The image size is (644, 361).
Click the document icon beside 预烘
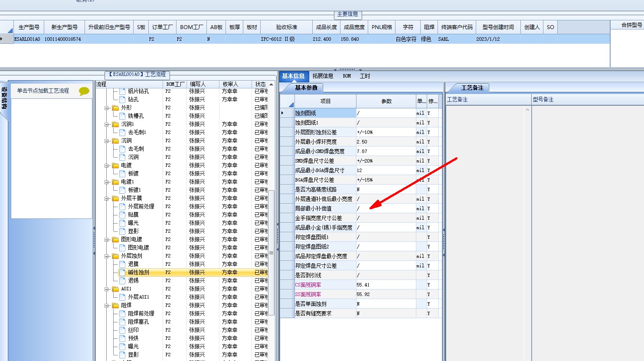[122, 338]
